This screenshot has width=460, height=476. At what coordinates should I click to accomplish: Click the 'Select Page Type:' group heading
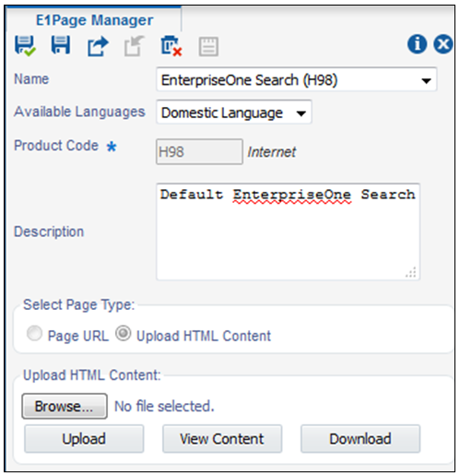[x=79, y=304]
